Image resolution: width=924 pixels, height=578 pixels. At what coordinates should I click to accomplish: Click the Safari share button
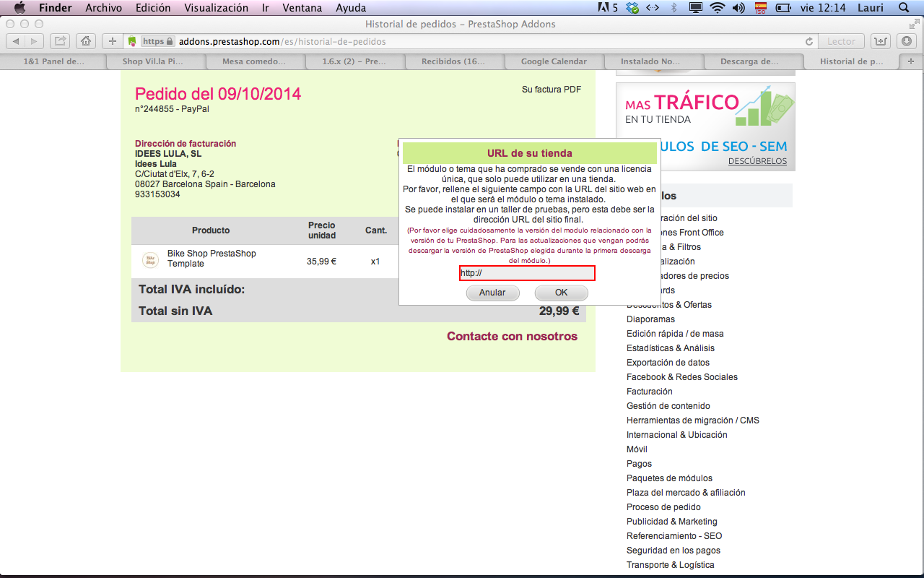61,41
